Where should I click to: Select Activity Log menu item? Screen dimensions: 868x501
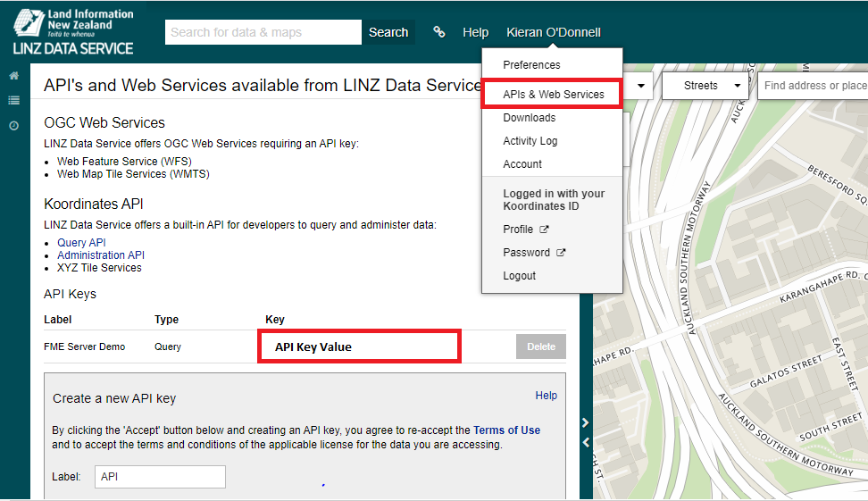[x=530, y=140]
